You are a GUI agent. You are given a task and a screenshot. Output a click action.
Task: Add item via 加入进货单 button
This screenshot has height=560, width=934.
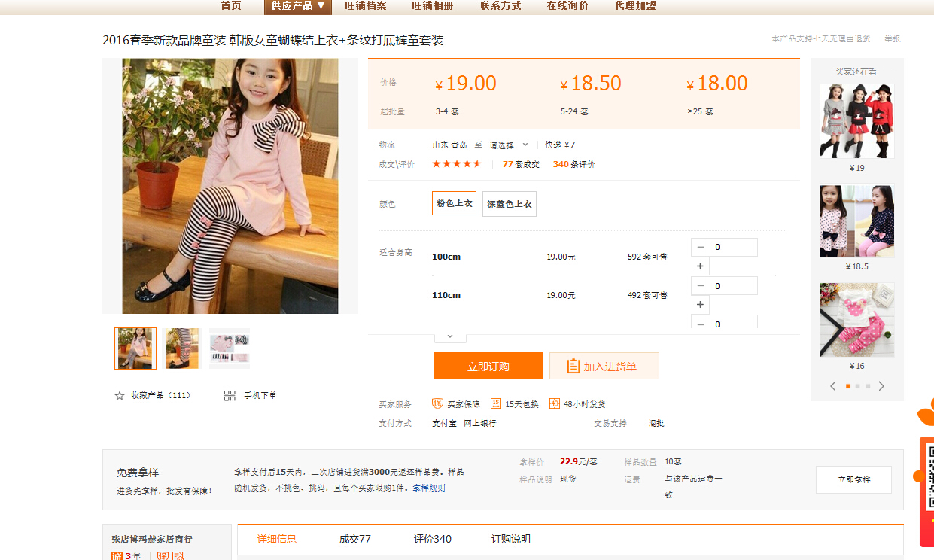pos(604,367)
